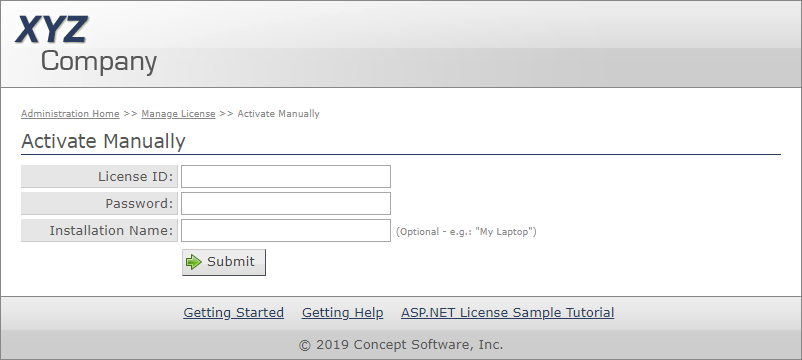Click the Installation Name label

112,231
